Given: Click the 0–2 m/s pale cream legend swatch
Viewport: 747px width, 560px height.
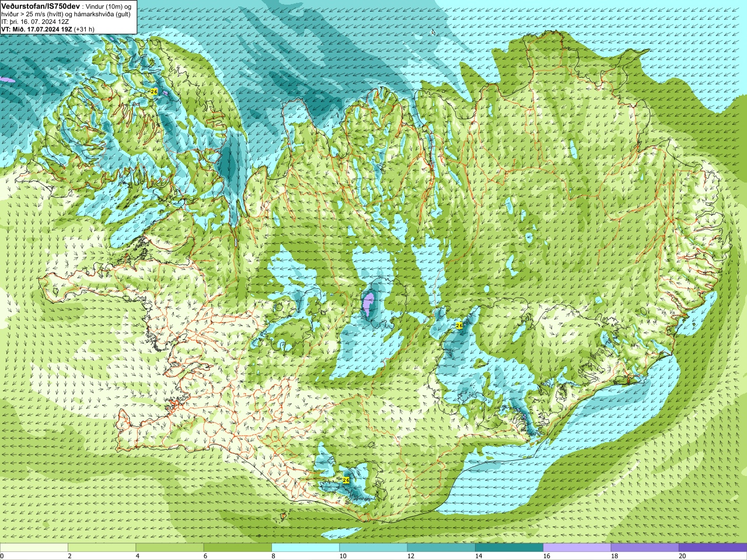Looking at the screenshot, I should [x=34, y=548].
